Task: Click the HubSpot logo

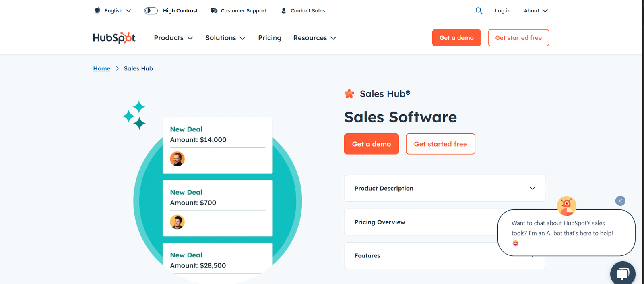Action: 114,38
